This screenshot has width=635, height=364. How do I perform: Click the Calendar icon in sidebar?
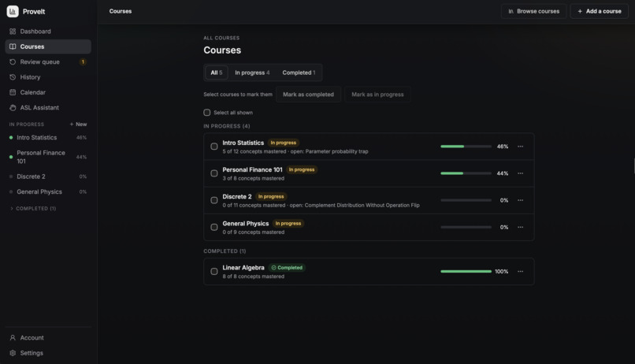[13, 92]
